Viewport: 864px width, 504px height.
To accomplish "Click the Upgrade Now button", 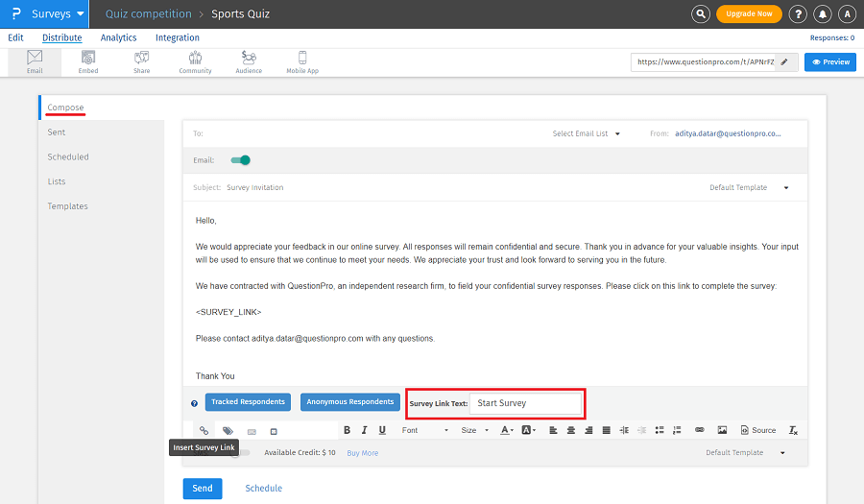I will pyautogui.click(x=749, y=13).
